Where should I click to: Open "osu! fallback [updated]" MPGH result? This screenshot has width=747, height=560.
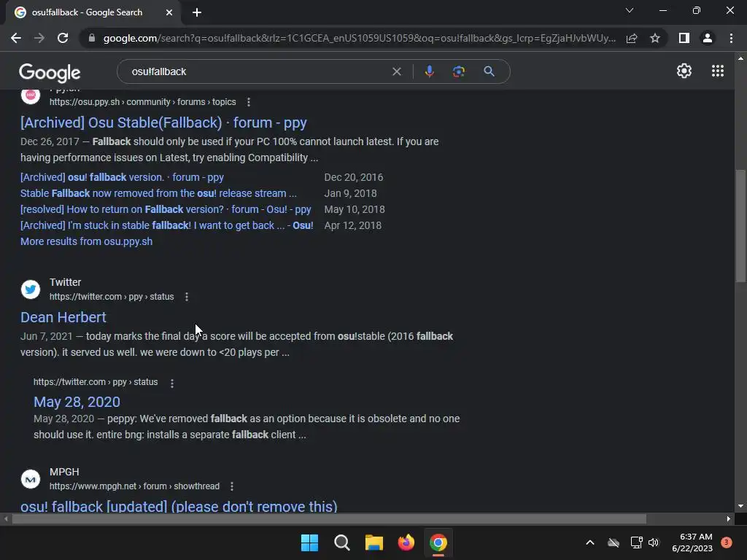[x=179, y=506]
